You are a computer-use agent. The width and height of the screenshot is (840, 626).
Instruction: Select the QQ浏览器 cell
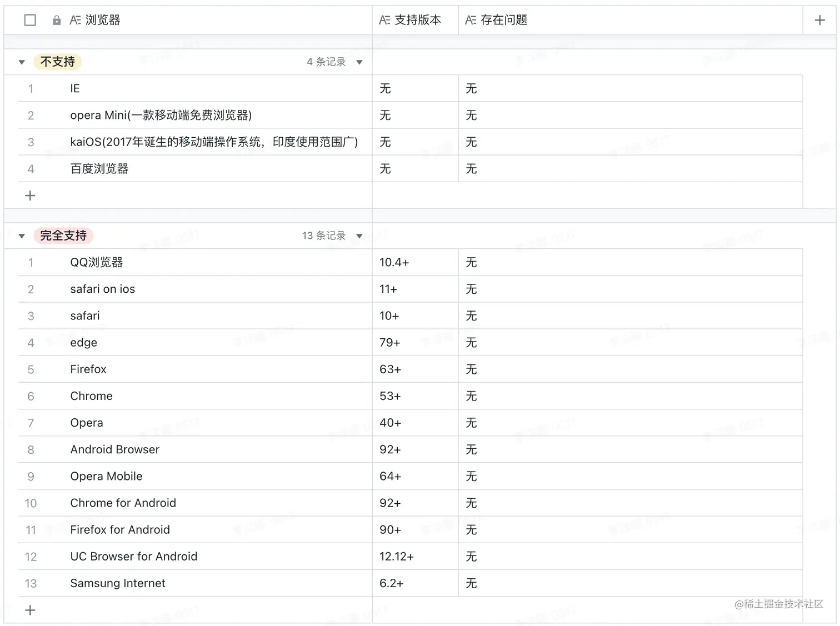pos(195,262)
